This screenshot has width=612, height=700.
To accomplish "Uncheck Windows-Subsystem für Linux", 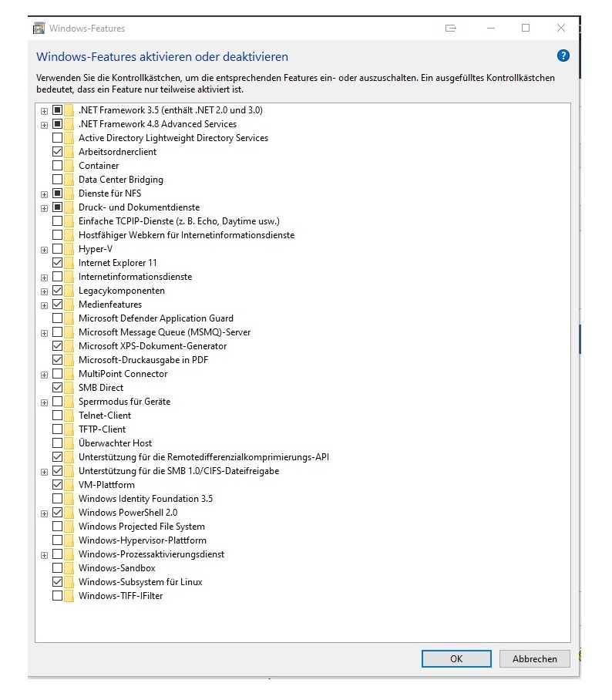I will pyautogui.click(x=57, y=582).
